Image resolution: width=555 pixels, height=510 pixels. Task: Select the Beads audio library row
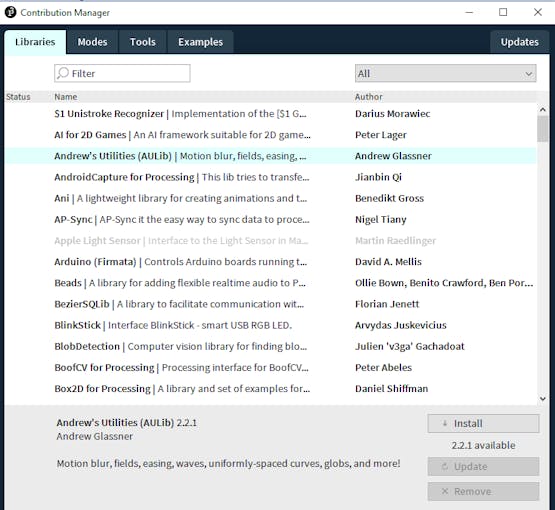coord(270,283)
